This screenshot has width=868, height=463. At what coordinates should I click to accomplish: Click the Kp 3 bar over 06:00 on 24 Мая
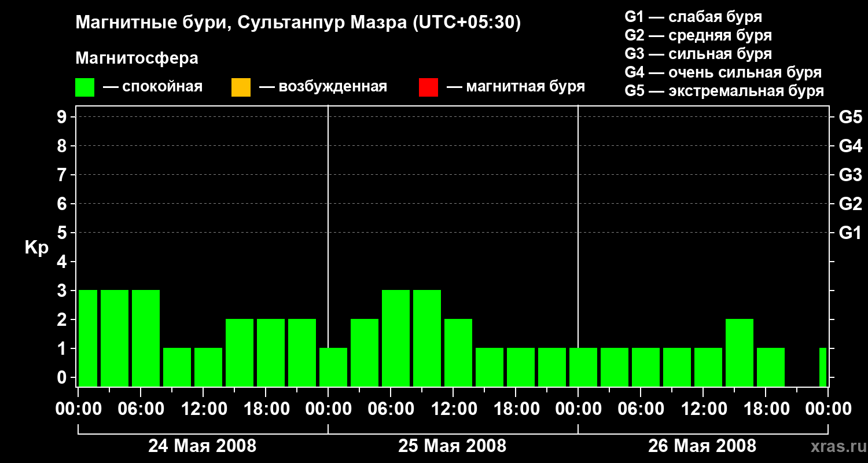point(146,338)
